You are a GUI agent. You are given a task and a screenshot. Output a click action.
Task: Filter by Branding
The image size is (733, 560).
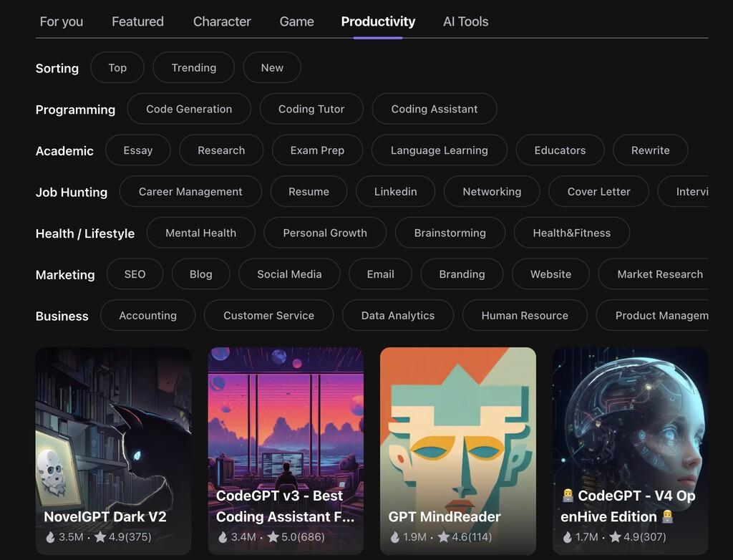pos(462,274)
